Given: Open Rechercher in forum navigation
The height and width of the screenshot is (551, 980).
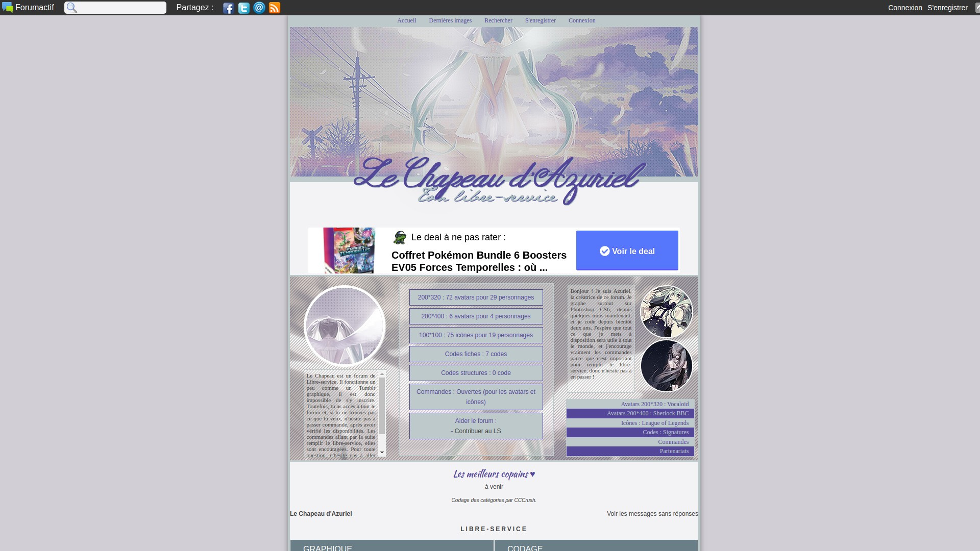Looking at the screenshot, I should (x=498, y=20).
